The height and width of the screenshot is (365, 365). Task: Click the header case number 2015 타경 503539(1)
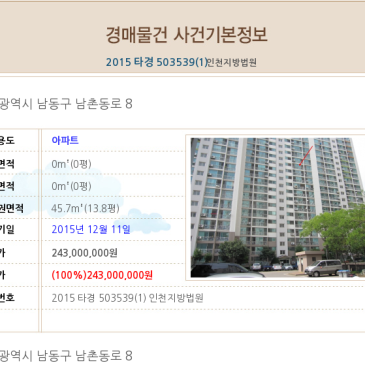coord(157,62)
